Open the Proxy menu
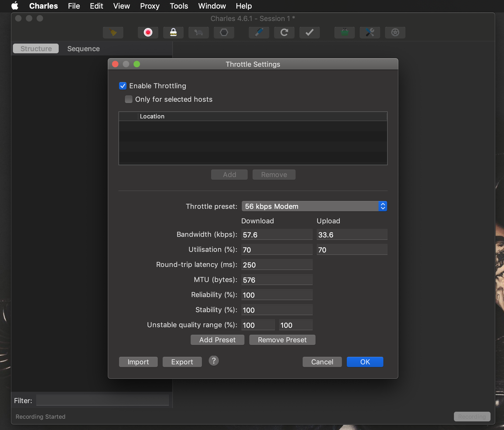 tap(149, 6)
